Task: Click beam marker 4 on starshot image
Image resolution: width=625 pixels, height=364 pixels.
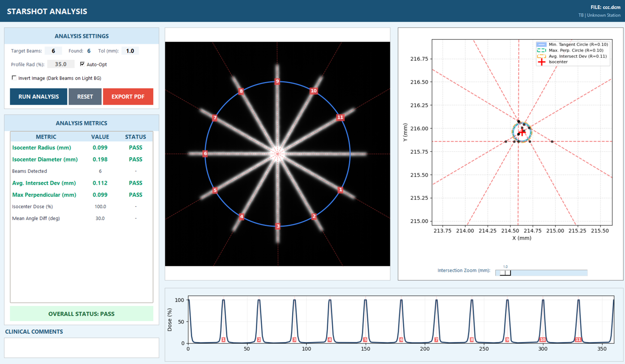Action: (242, 217)
